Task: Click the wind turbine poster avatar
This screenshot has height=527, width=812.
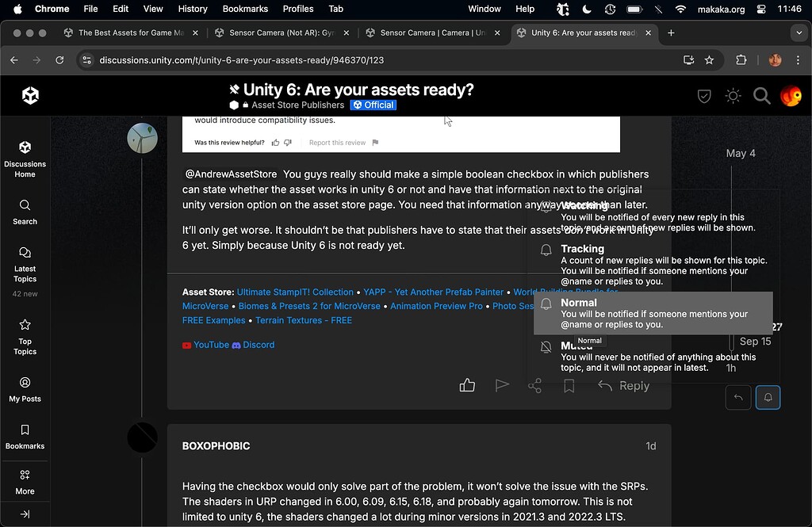Action: coord(143,138)
